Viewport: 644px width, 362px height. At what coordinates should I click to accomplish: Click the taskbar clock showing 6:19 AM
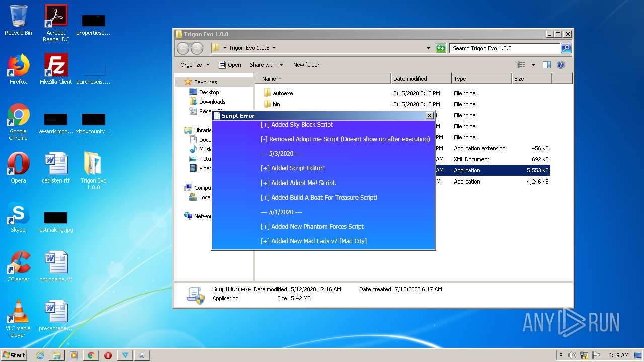click(x=618, y=355)
